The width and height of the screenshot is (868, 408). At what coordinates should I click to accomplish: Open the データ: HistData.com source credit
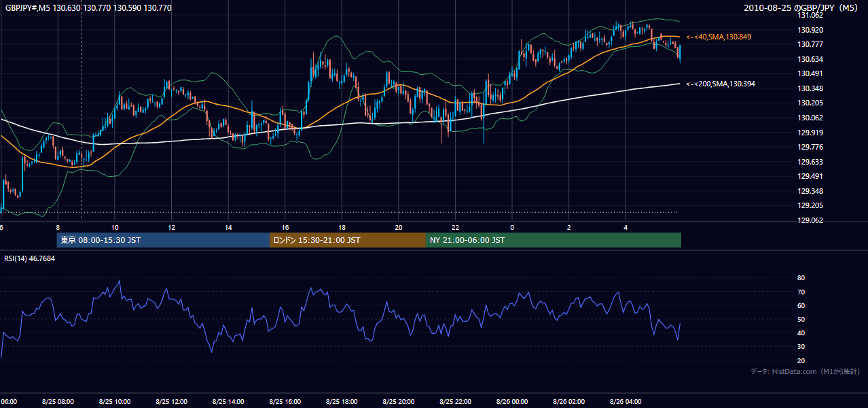tap(806, 371)
